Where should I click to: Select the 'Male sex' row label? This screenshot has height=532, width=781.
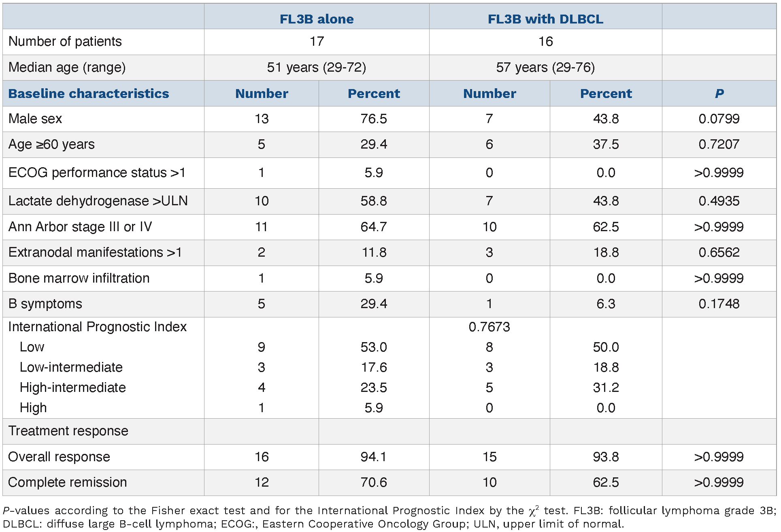[x=35, y=119]
